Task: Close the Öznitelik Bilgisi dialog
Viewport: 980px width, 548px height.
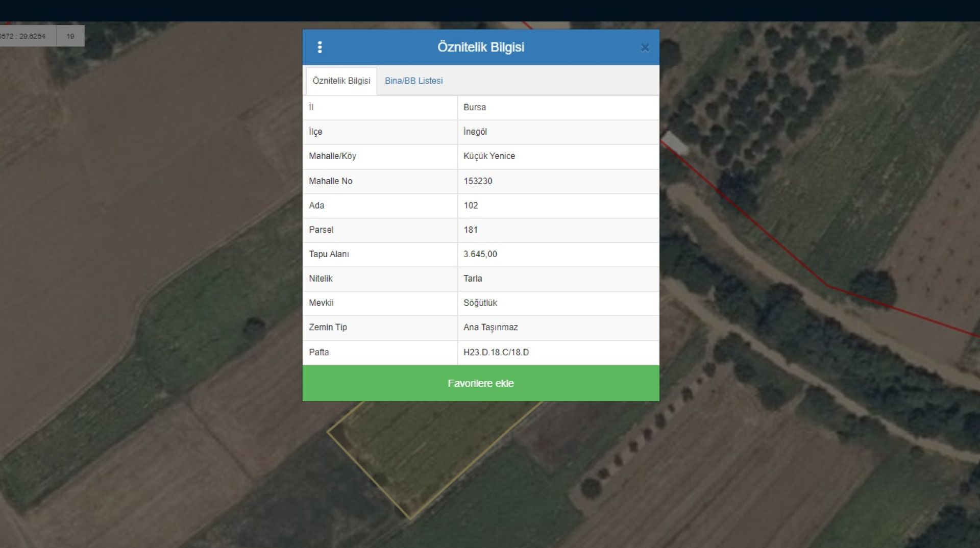Action: coord(645,47)
